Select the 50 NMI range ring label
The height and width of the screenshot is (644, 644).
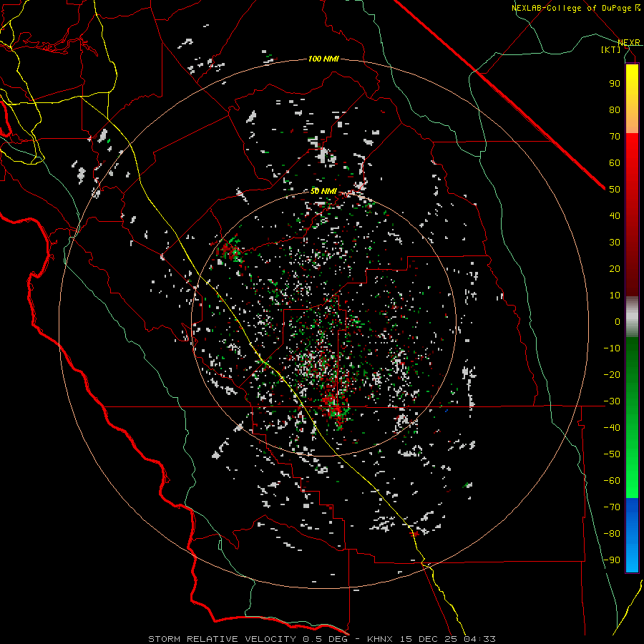point(323,191)
